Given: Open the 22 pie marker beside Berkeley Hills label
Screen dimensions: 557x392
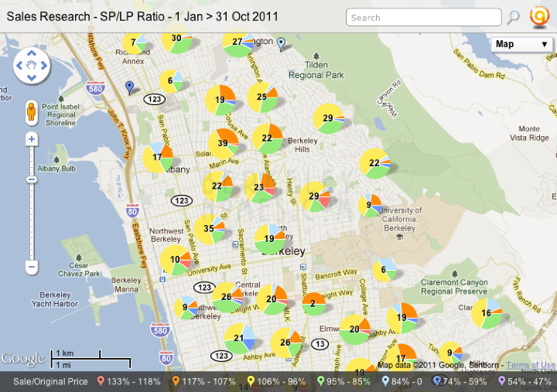Looking at the screenshot, I should click(268, 138).
